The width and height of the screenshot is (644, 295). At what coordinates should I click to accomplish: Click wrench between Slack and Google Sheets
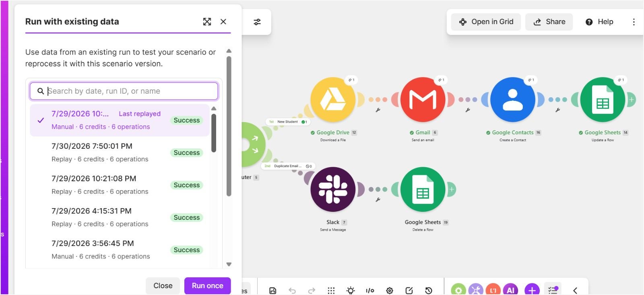[x=378, y=200]
